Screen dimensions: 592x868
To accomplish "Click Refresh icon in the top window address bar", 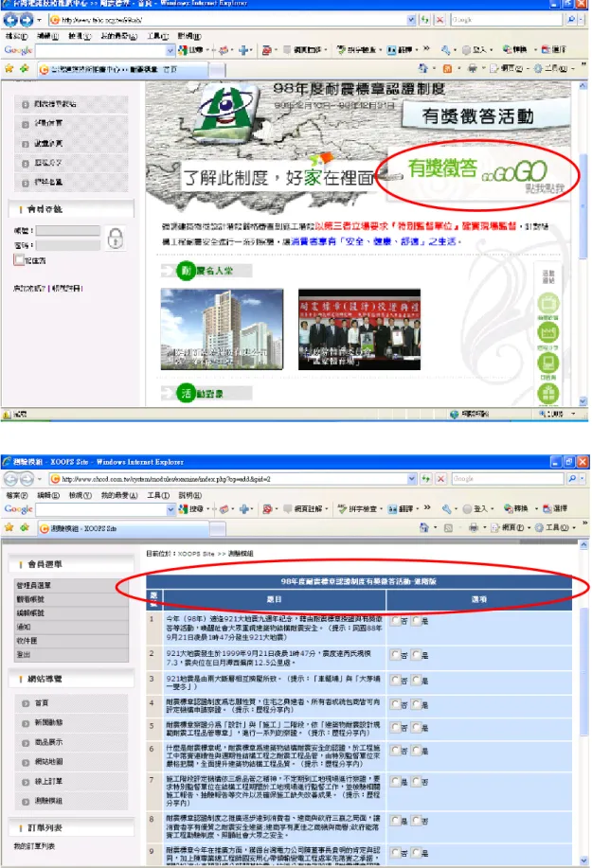I will pyautogui.click(x=424, y=20).
